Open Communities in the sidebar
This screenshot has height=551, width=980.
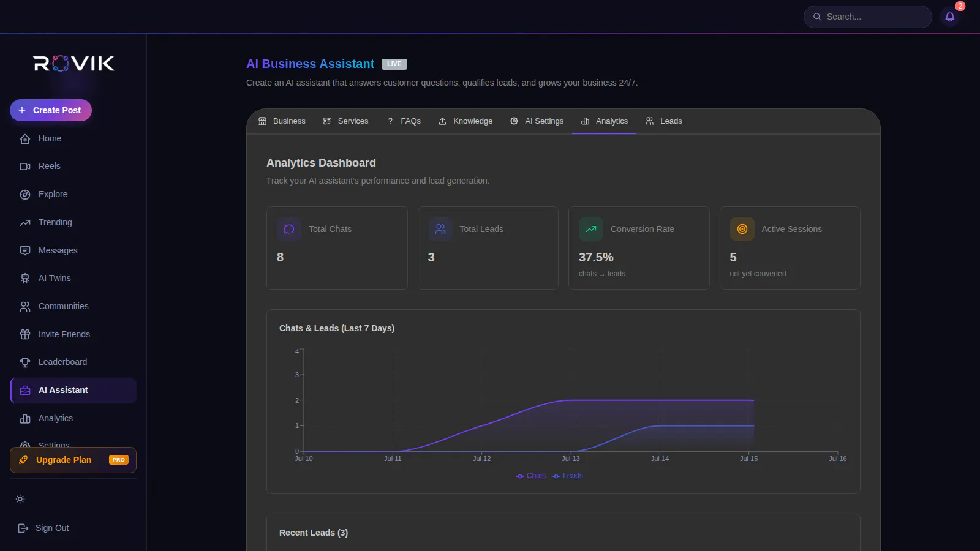[73, 307]
